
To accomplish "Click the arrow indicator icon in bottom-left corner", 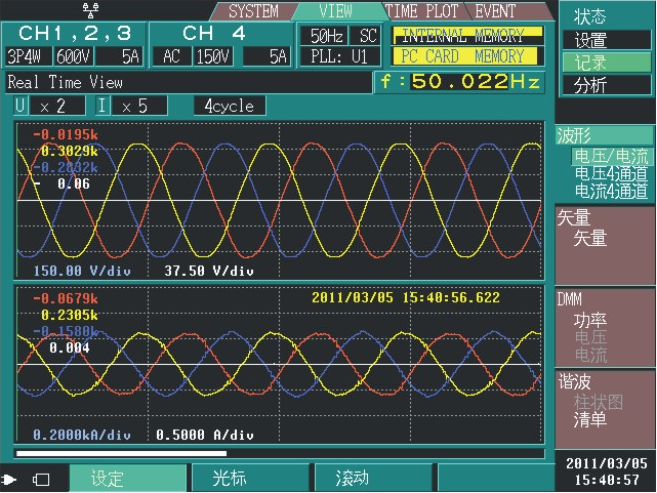I will (10, 479).
